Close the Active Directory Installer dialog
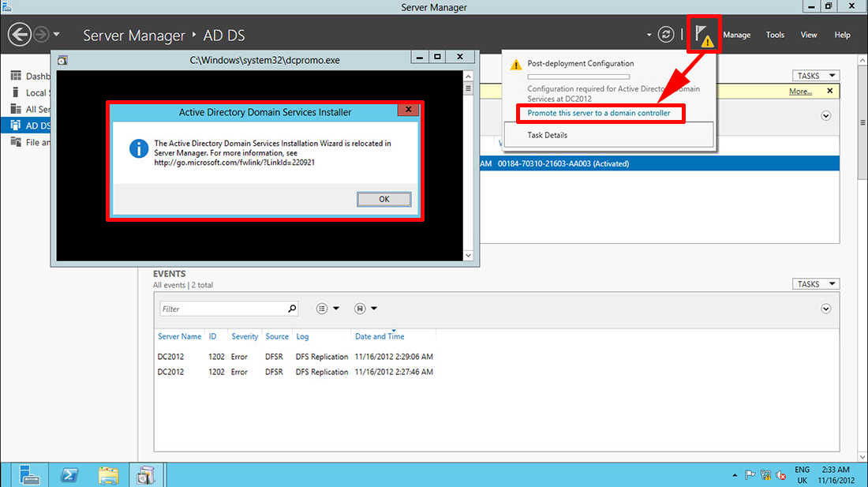Viewport: 868px width, 487px height. [x=408, y=110]
